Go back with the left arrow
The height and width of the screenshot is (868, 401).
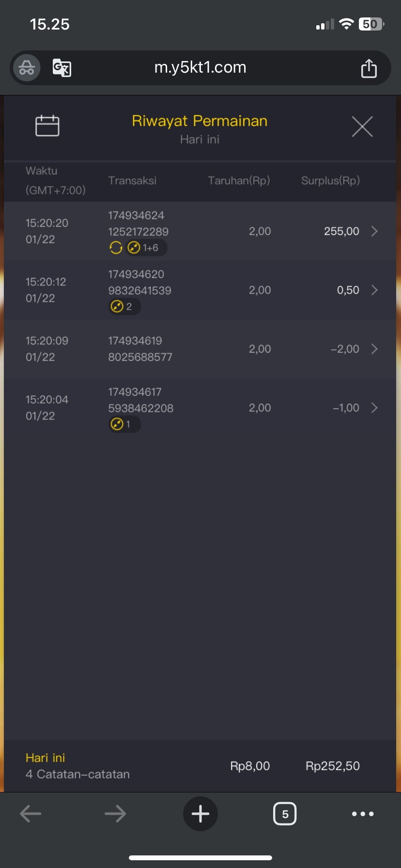pos(31,814)
